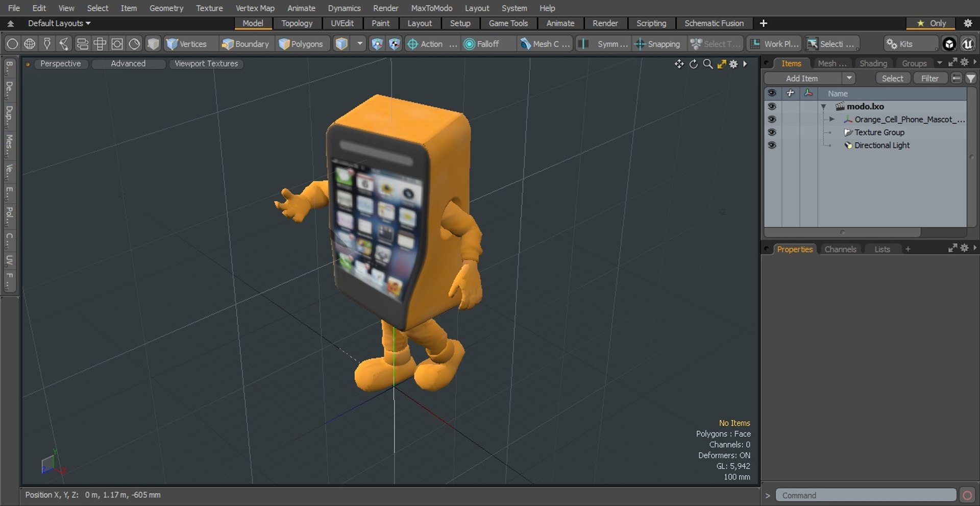The width and height of the screenshot is (980, 506).
Task: Click the gray cube icon
Action: 153,44
